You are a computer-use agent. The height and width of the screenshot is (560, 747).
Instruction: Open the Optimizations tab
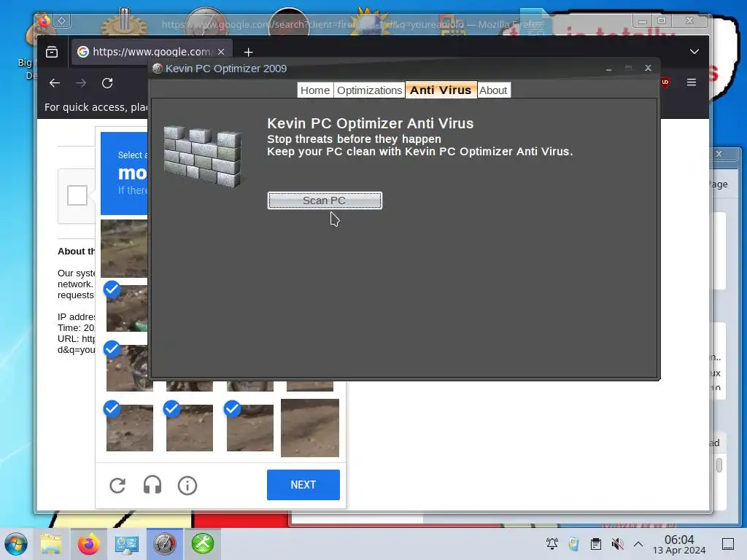[369, 90]
